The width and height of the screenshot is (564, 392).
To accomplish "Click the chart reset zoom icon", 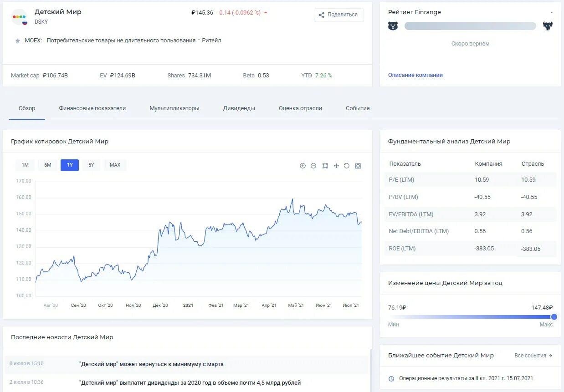I will point(347,166).
